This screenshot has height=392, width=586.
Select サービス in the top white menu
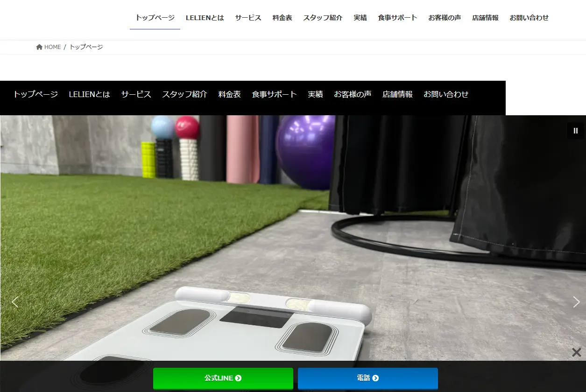[x=248, y=18]
